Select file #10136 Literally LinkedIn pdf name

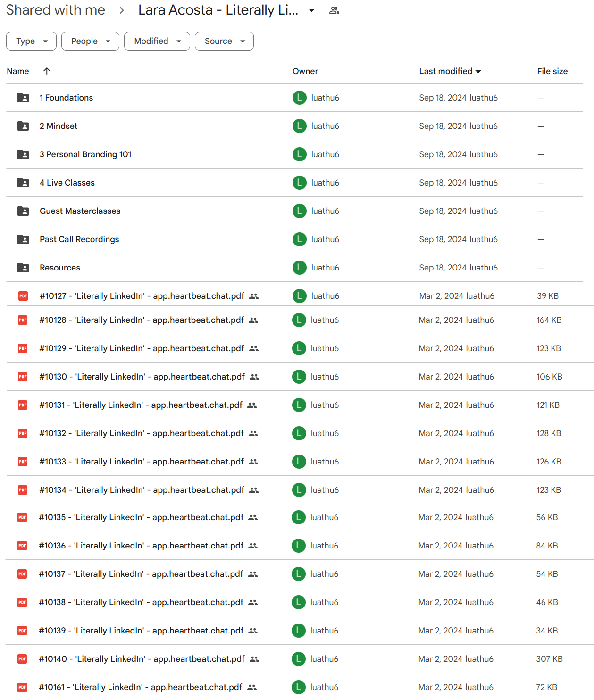pos(141,546)
